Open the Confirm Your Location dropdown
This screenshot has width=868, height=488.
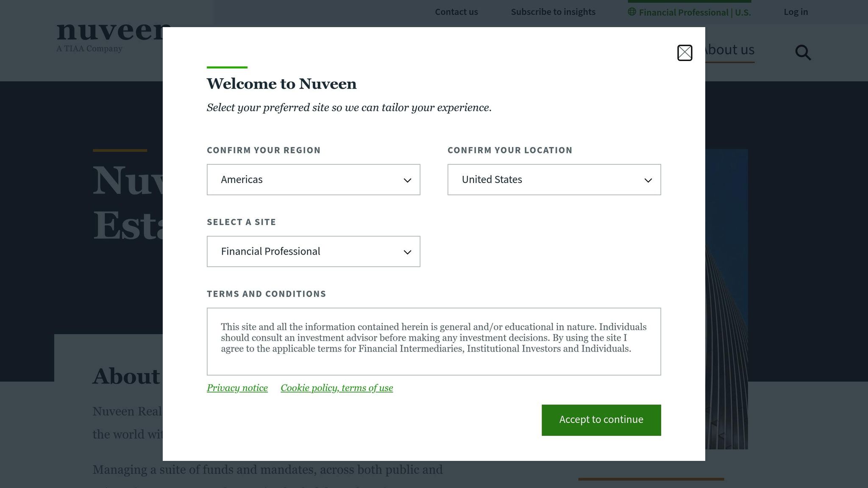(554, 180)
